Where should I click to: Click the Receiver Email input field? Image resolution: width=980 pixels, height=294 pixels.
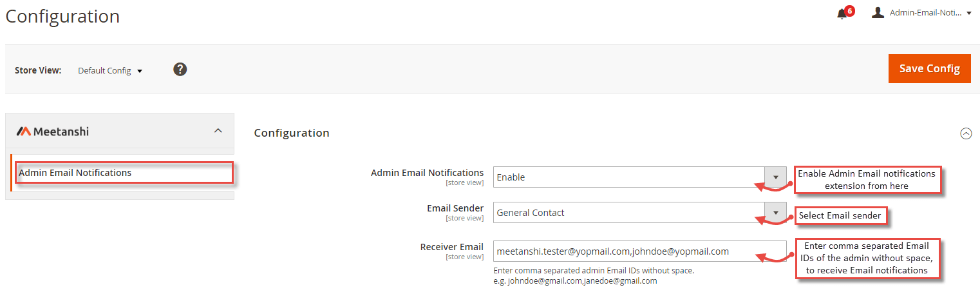point(639,251)
